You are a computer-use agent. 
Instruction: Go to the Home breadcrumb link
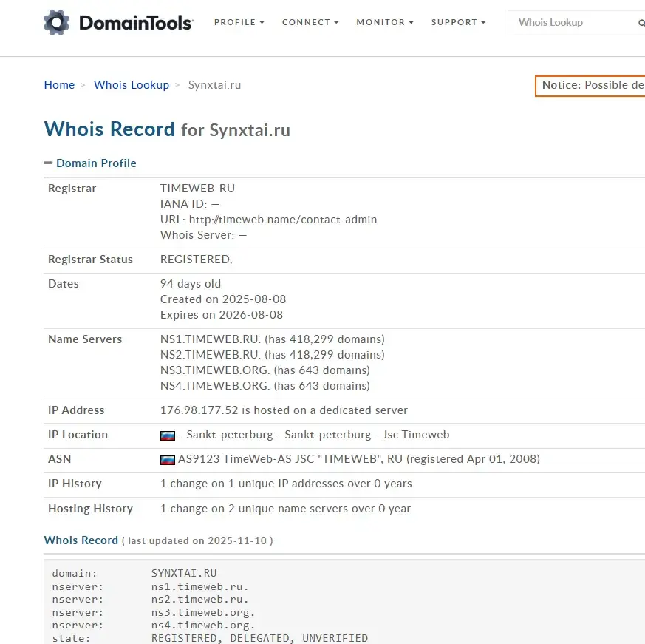[x=59, y=85]
